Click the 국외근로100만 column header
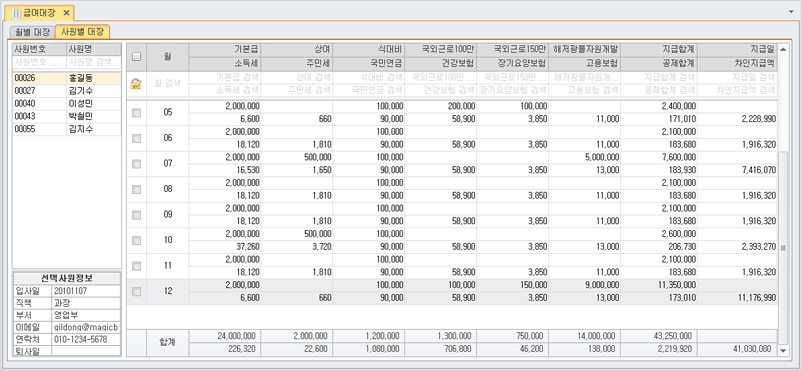The image size is (802, 371). (441, 50)
